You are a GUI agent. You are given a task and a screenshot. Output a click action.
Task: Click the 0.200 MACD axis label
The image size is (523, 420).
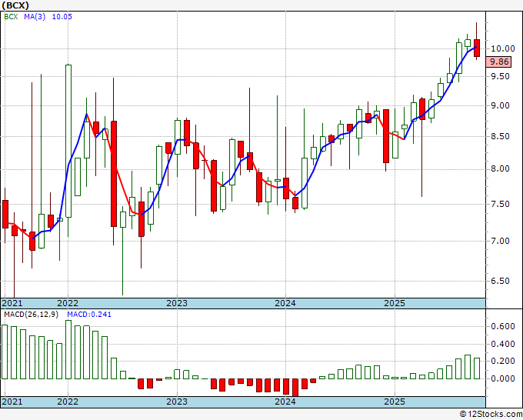[x=503, y=361]
